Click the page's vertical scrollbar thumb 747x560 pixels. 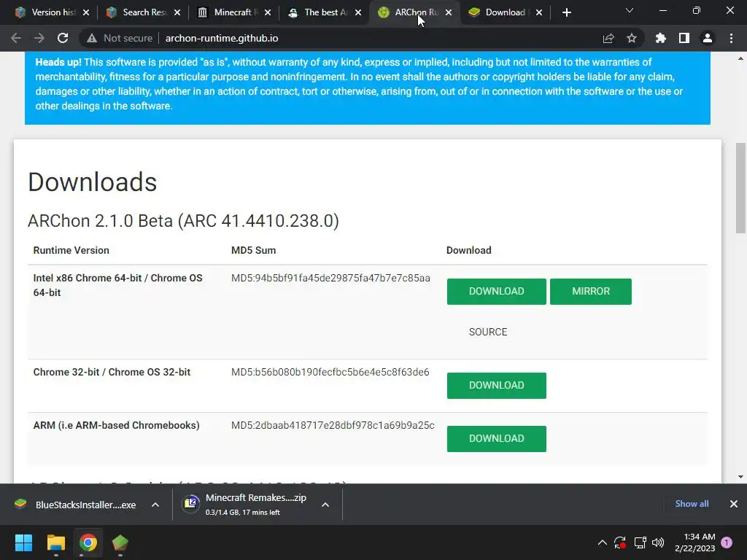[x=741, y=187]
